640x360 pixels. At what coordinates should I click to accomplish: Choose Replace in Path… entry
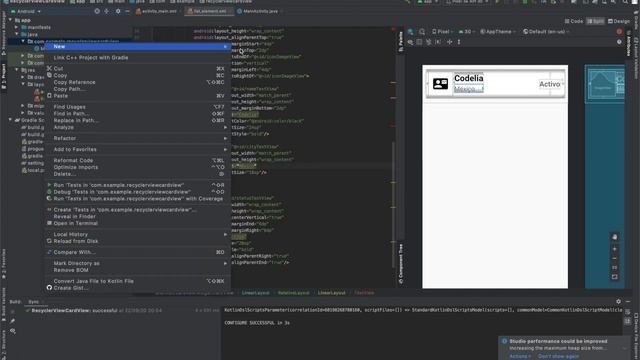coord(138,120)
